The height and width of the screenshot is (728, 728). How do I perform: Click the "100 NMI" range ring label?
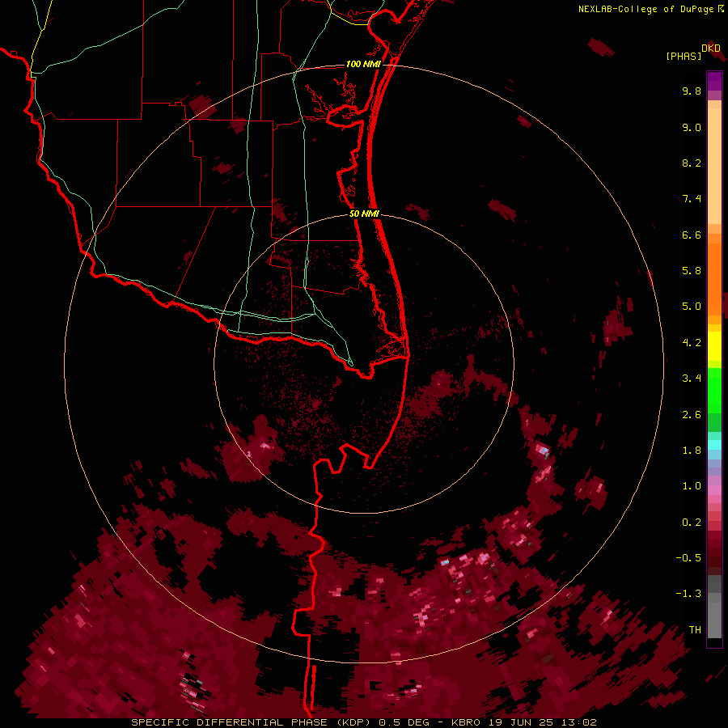363,64
